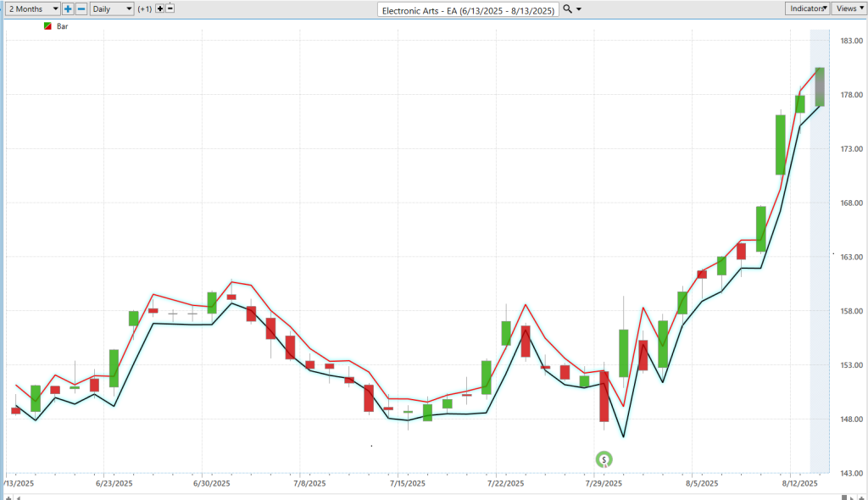
Task: Open the Views menu
Action: click(x=848, y=8)
